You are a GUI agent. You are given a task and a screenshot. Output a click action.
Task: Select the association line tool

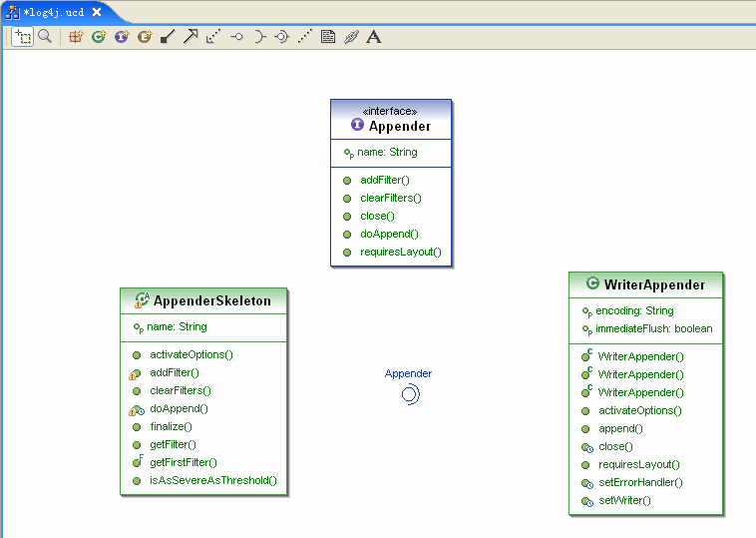point(168,37)
